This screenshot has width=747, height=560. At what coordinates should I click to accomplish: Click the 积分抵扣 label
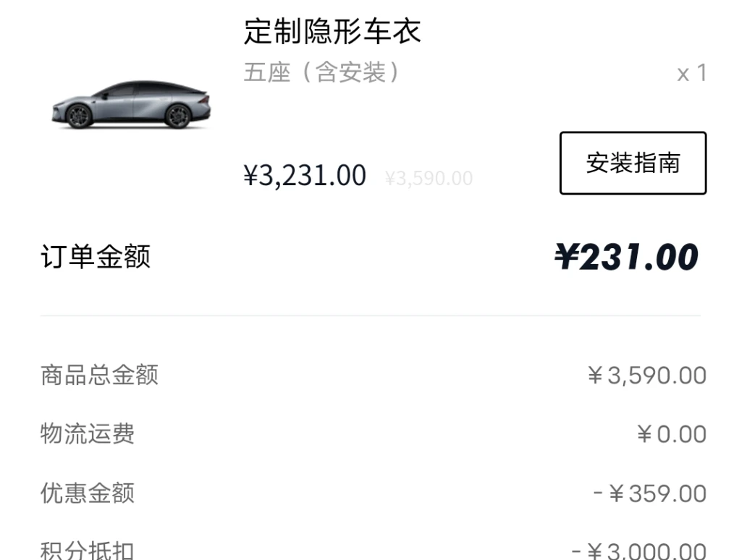[x=88, y=551]
